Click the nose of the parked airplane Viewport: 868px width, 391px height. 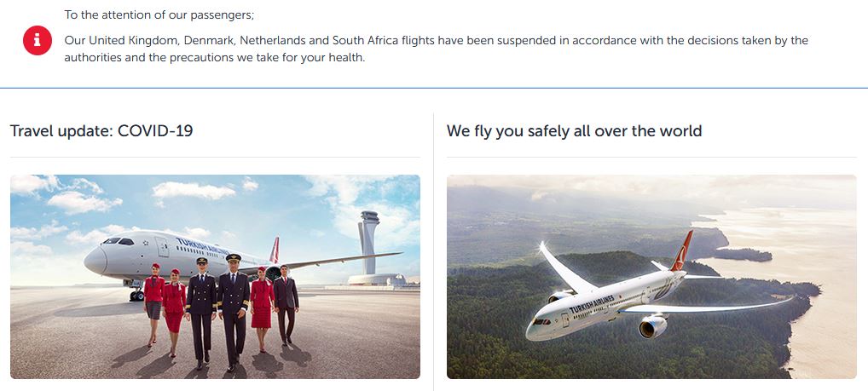click(95, 261)
